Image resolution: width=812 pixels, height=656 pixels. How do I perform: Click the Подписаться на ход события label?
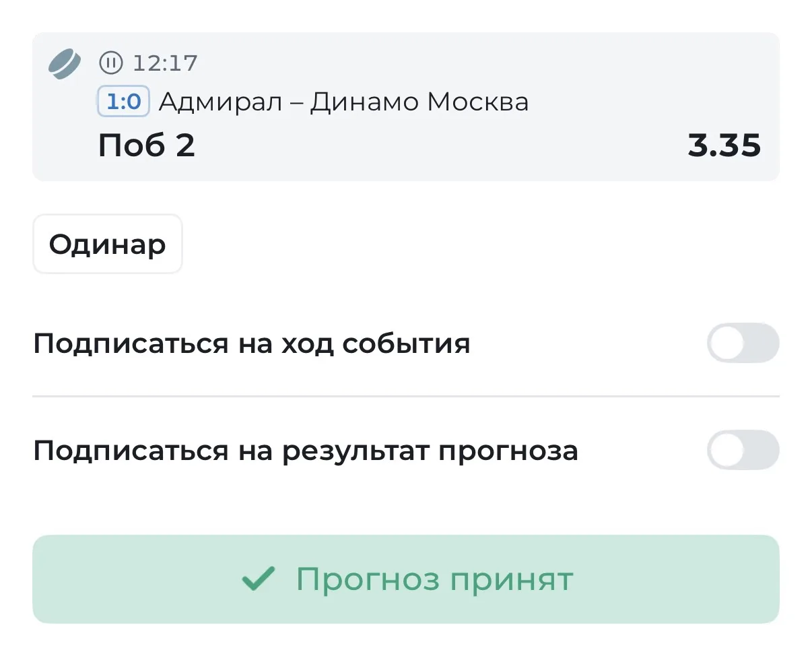[252, 343]
